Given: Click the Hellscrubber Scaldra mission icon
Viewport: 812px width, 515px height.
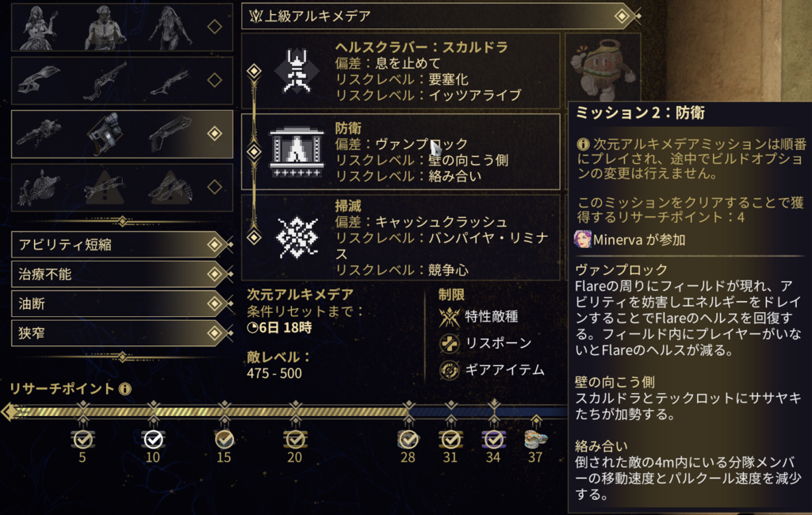Looking at the screenshot, I should pos(297,71).
